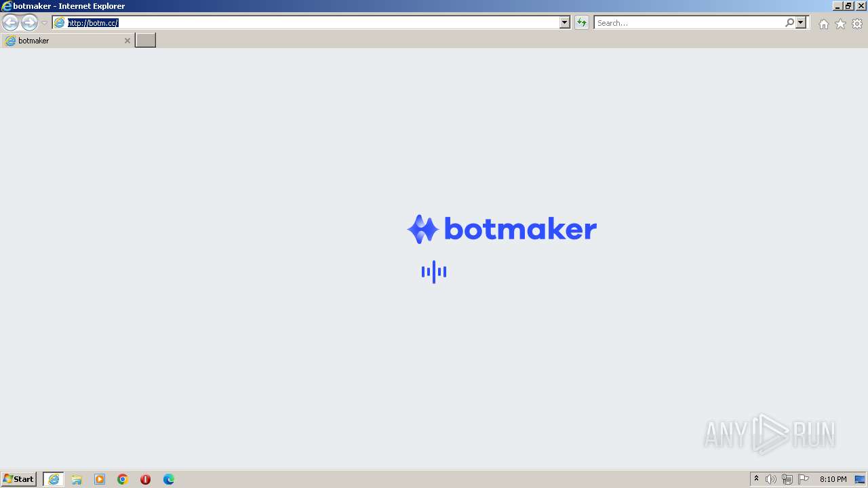Open a new tab with the blank tab button

tap(146, 40)
